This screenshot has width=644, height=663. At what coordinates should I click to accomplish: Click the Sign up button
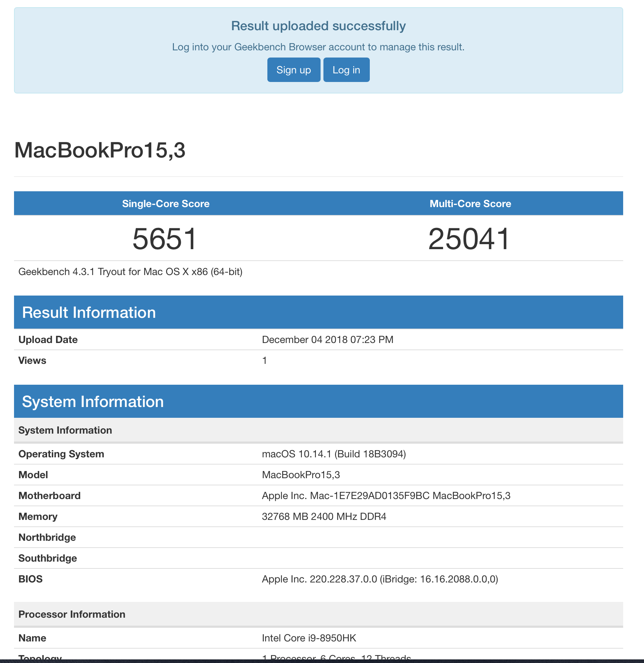pos(294,70)
